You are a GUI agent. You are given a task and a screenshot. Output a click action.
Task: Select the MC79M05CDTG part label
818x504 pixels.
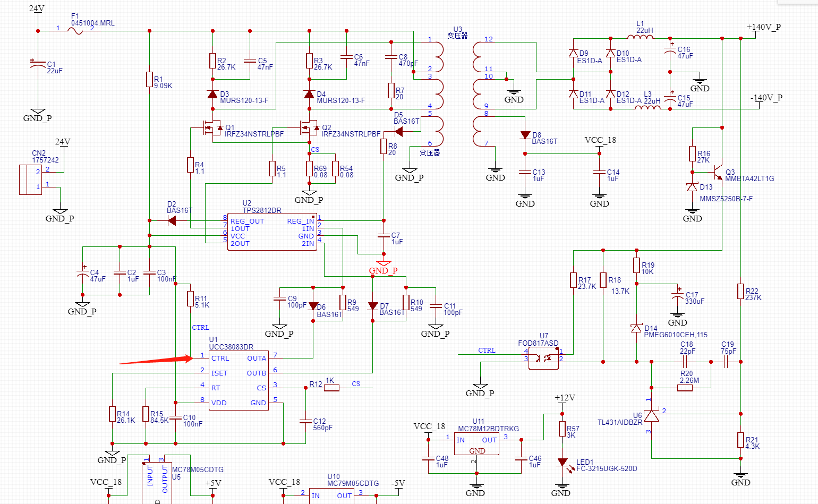353,483
